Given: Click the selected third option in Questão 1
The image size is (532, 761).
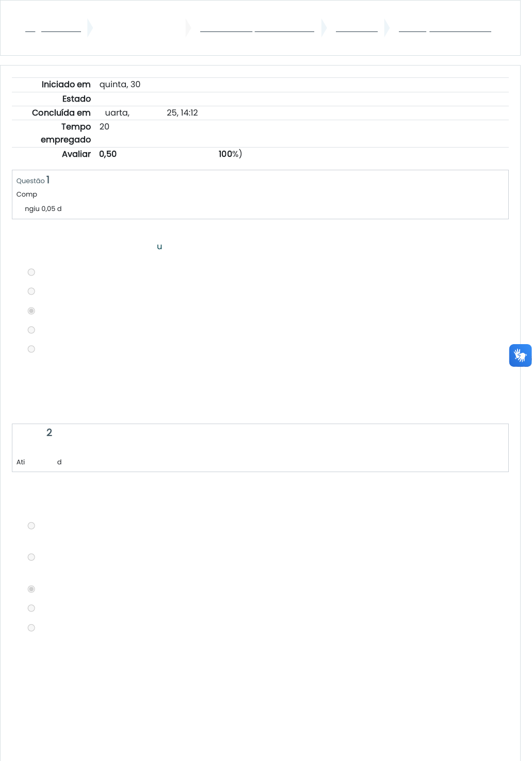Looking at the screenshot, I should click(x=31, y=311).
